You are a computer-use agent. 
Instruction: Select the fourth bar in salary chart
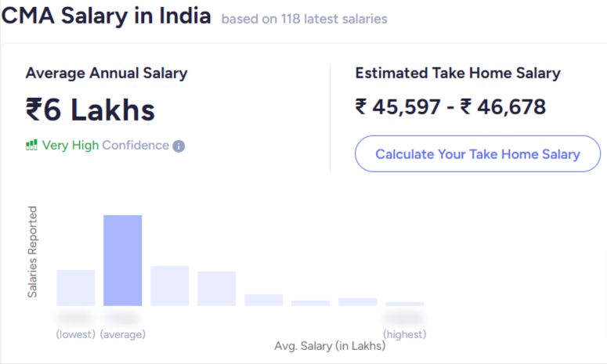[217, 288]
